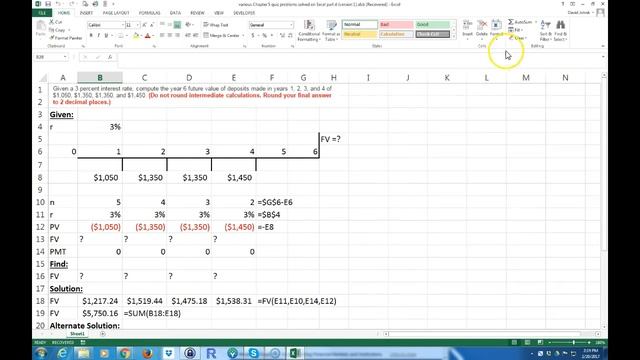Open Conditional Formatting menu

[x=309, y=30]
